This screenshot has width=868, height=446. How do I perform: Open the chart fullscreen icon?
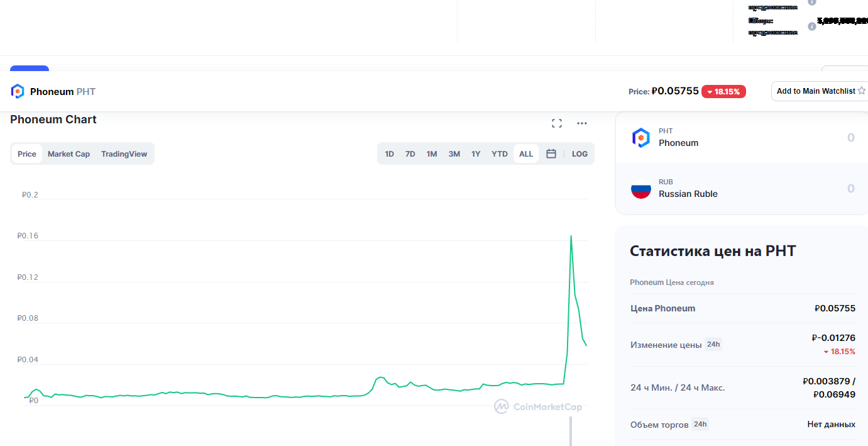tap(557, 123)
